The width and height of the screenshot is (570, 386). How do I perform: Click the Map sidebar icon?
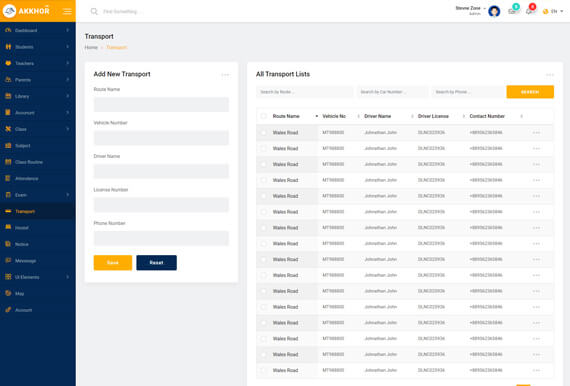click(x=8, y=293)
